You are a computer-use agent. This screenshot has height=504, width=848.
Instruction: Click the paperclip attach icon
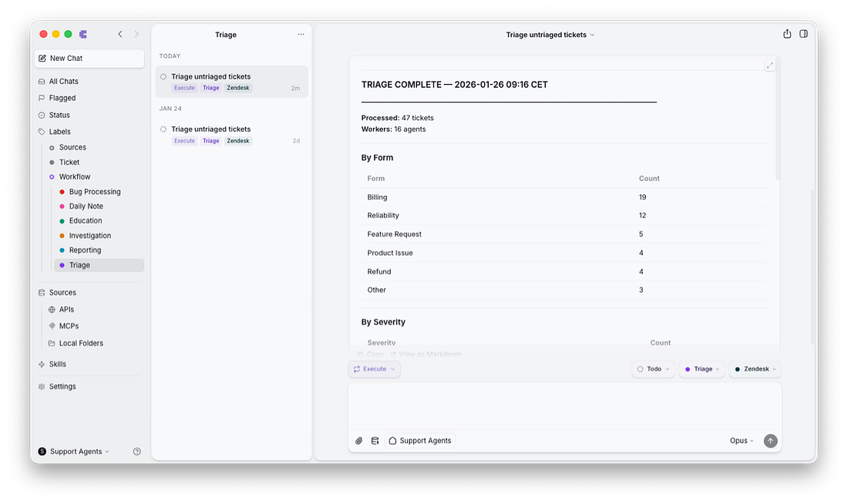[x=359, y=442]
